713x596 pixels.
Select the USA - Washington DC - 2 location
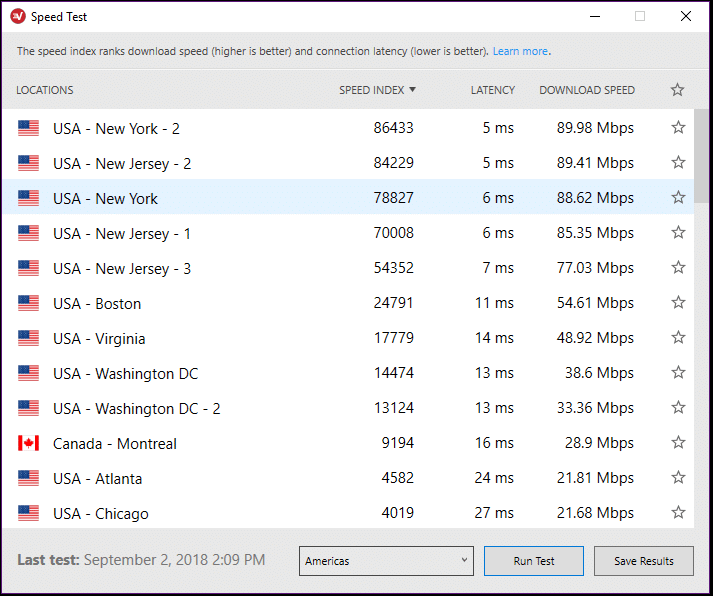(x=348, y=408)
